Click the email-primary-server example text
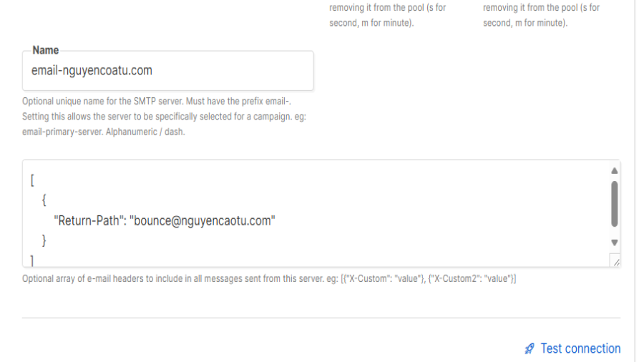Viewport: 644px width, 362px height. (x=62, y=132)
